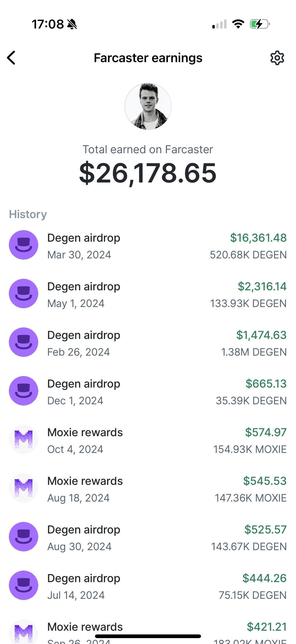
Task: Tap Moxie icon for Oct 4, 2024
Action: point(24,439)
